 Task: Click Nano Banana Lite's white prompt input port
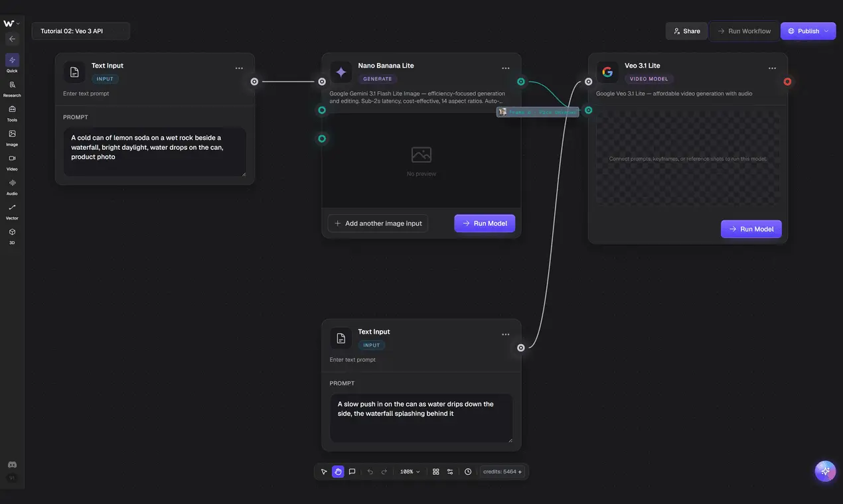(322, 82)
